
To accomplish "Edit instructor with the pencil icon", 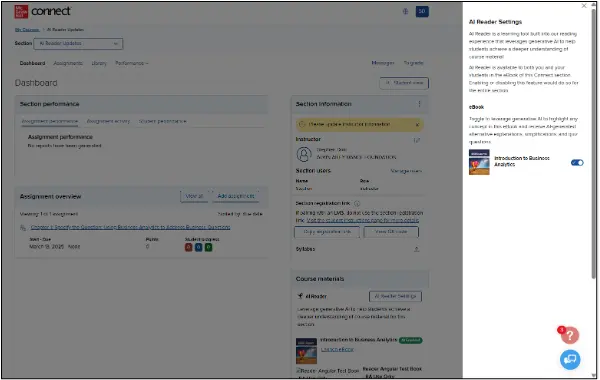I will pyautogui.click(x=417, y=140).
